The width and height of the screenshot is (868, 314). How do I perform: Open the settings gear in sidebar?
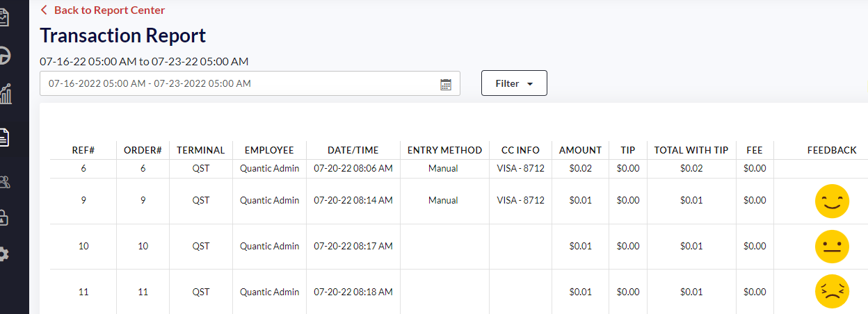point(4,254)
